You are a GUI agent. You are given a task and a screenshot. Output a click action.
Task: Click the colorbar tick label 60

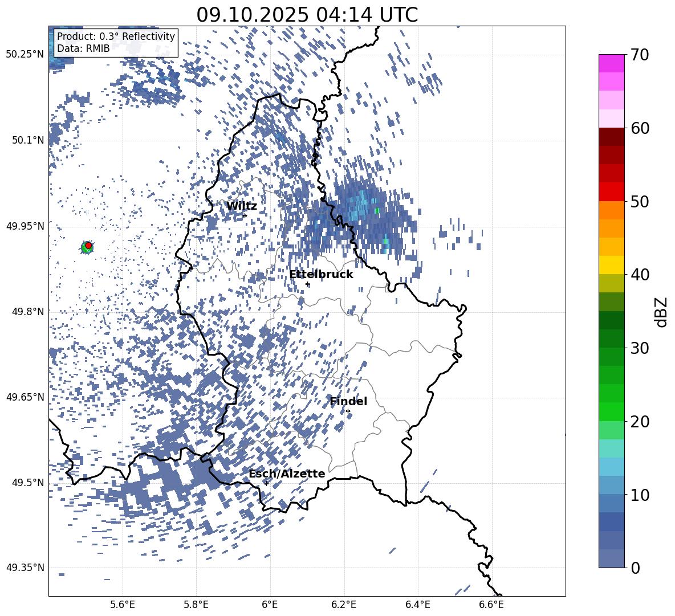pyautogui.click(x=640, y=128)
